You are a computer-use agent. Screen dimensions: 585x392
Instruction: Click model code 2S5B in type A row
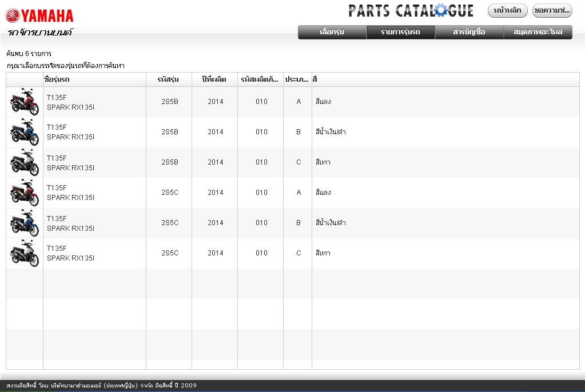(x=170, y=102)
